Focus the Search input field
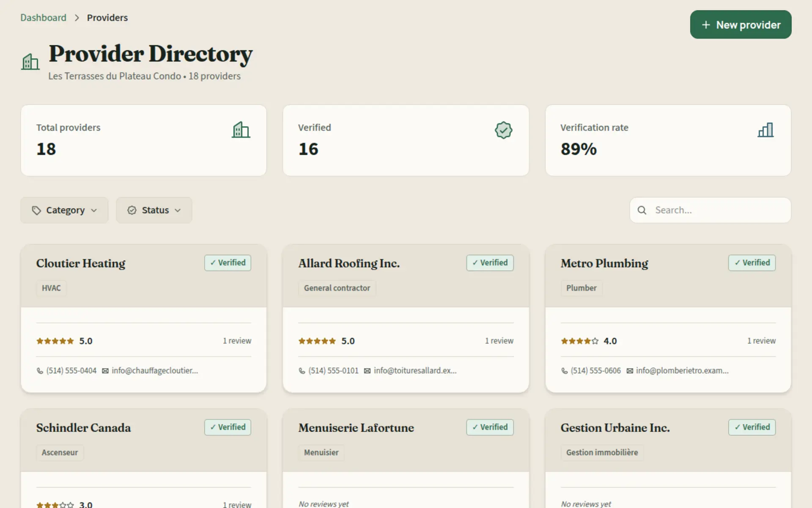 [x=710, y=210]
